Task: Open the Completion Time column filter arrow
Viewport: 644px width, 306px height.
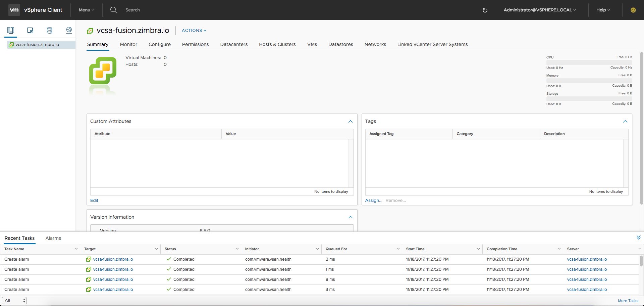Action: pyautogui.click(x=559, y=249)
